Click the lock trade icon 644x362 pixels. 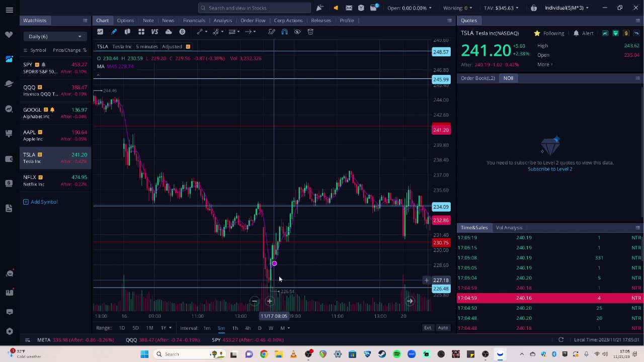tap(534, 8)
